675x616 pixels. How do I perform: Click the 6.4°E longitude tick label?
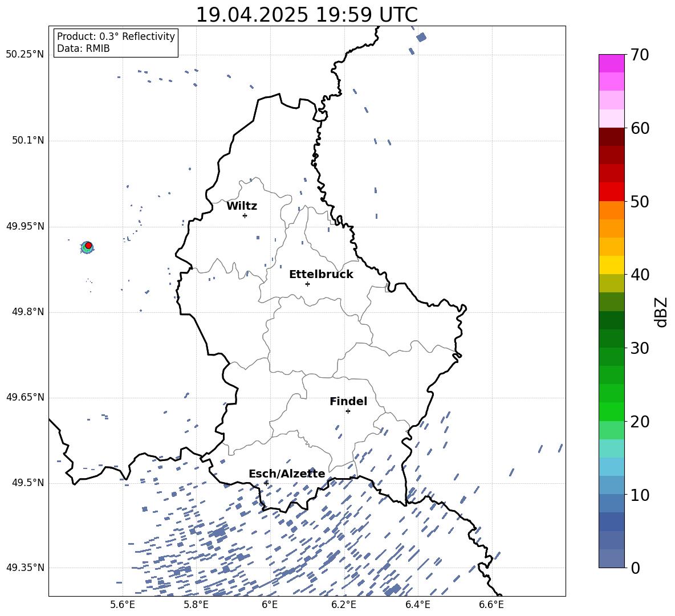coord(417,605)
